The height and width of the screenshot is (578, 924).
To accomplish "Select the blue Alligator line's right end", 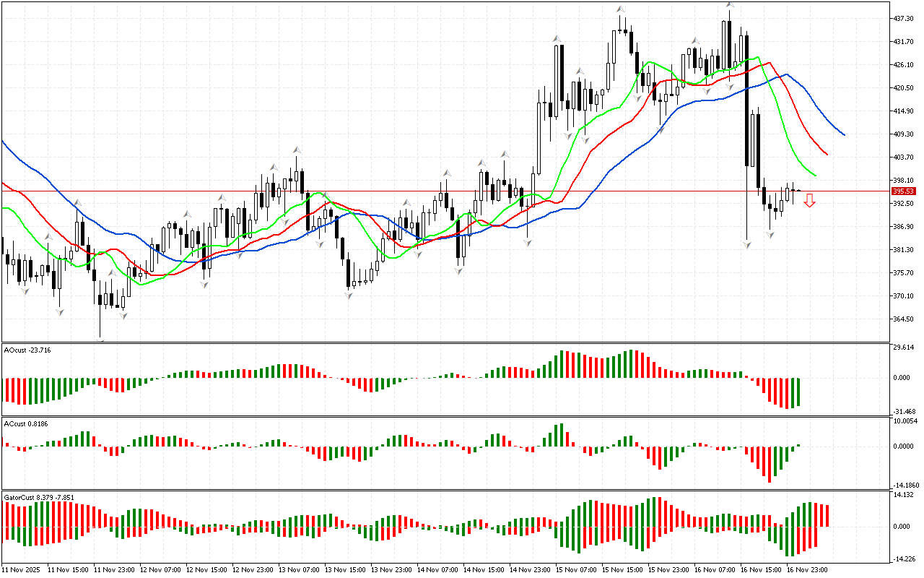I will coord(844,134).
